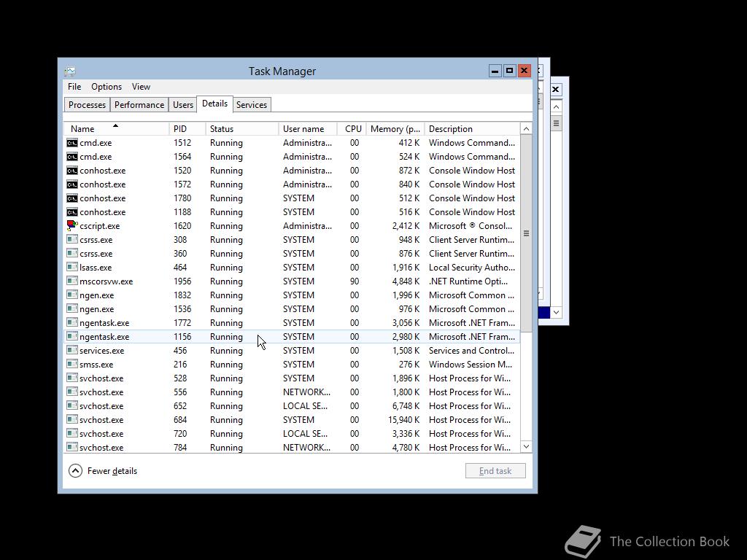Click the services.exe process icon
This screenshot has height=560, width=747.
72,350
